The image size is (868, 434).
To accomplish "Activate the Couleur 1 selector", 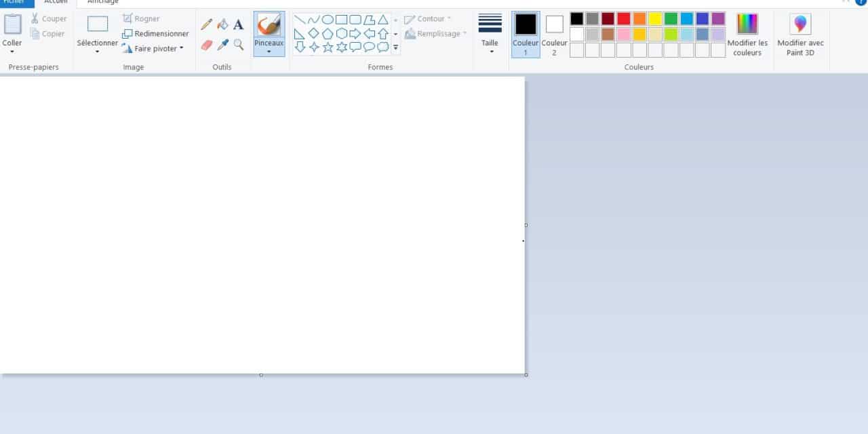I will [526, 34].
